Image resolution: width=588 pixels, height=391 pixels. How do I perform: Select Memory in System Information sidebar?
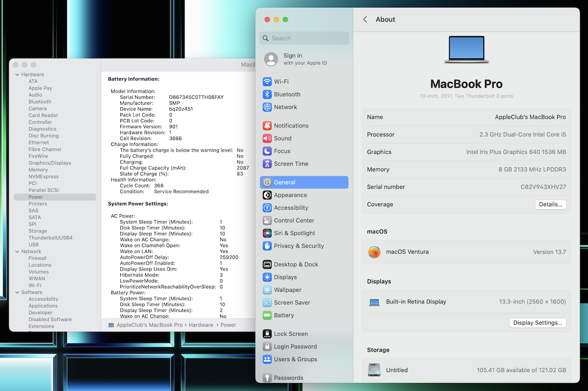tap(38, 170)
